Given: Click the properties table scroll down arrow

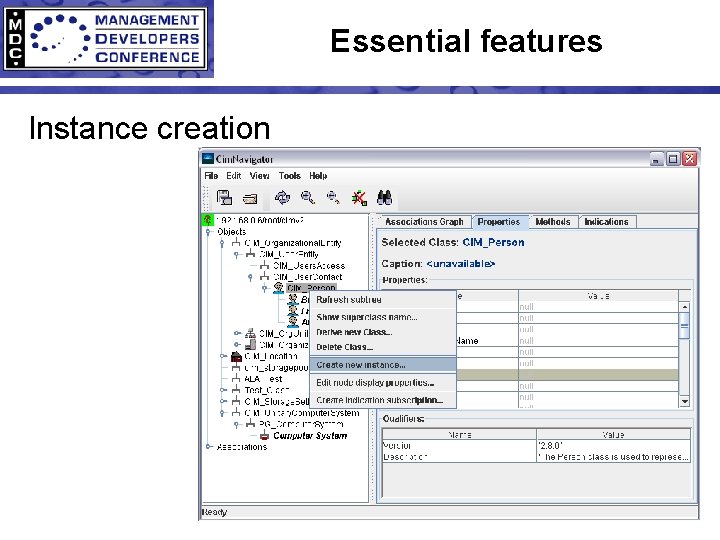Looking at the screenshot, I should click(685, 401).
